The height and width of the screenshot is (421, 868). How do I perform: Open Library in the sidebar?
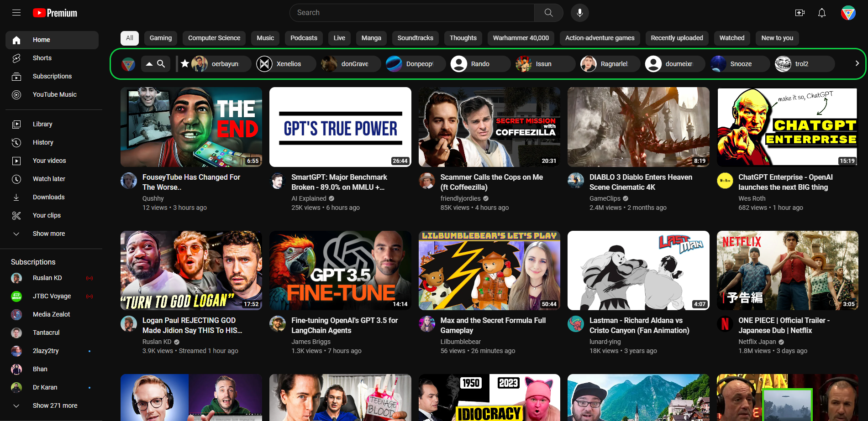coord(52,124)
